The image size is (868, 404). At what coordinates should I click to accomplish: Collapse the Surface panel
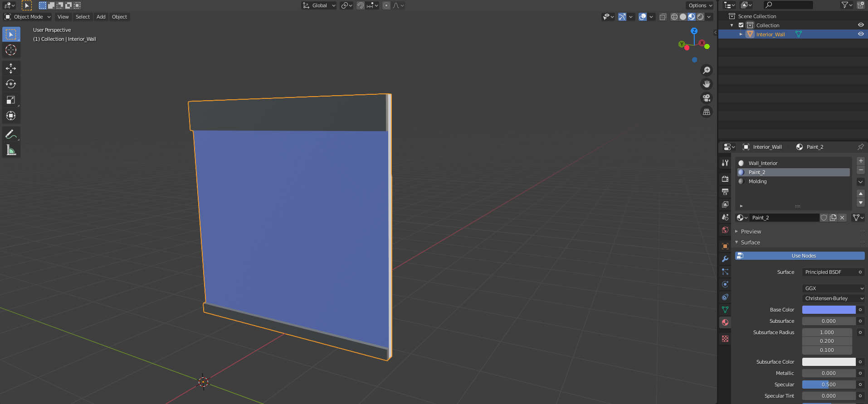pos(751,242)
